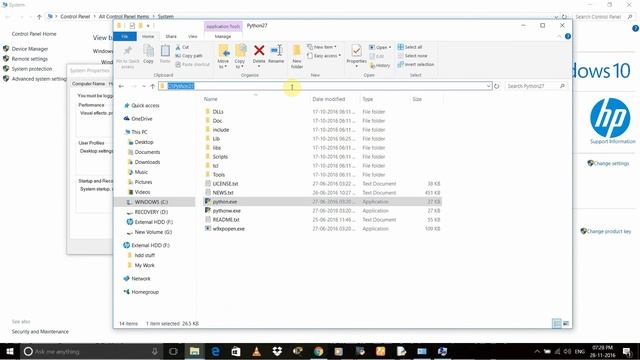The height and width of the screenshot is (360, 640).
Task: Click Change settings in System window
Action: coord(611,163)
